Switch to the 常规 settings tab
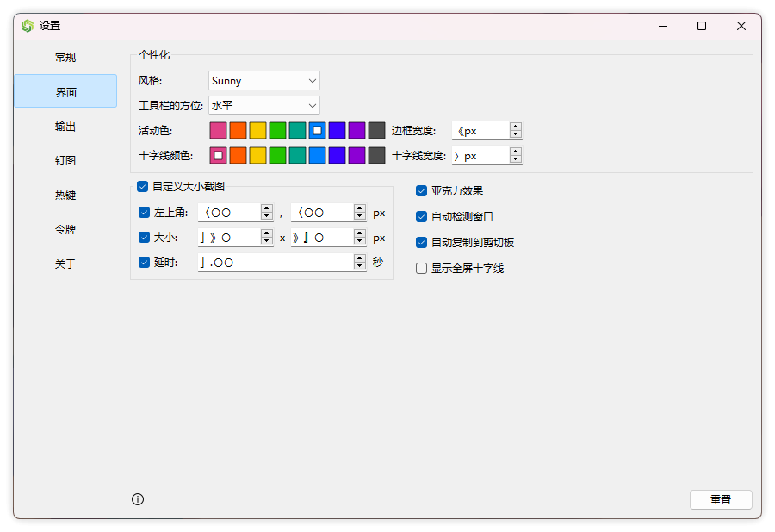Screen dimensions: 775x532 65,57
